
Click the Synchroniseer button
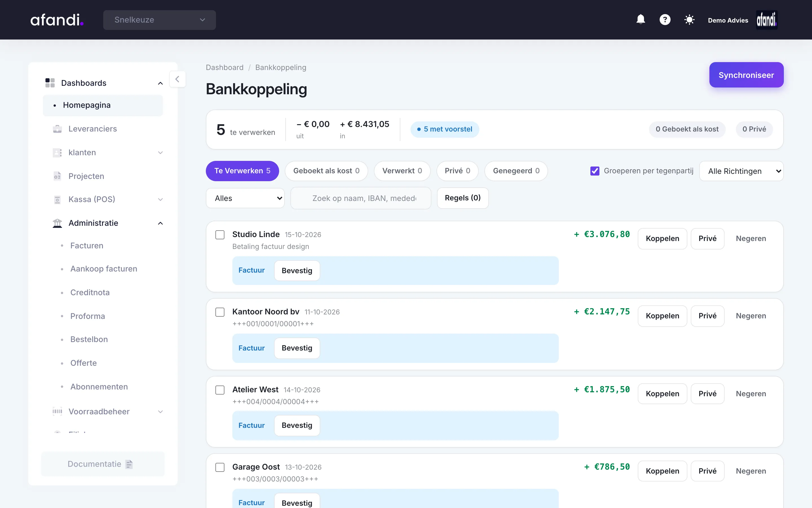746,75
